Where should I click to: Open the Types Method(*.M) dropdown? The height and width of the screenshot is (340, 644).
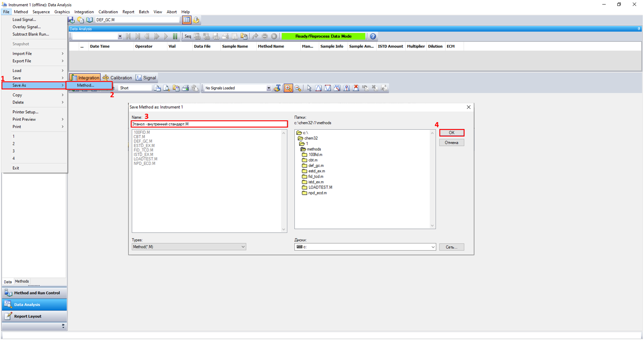pos(189,247)
